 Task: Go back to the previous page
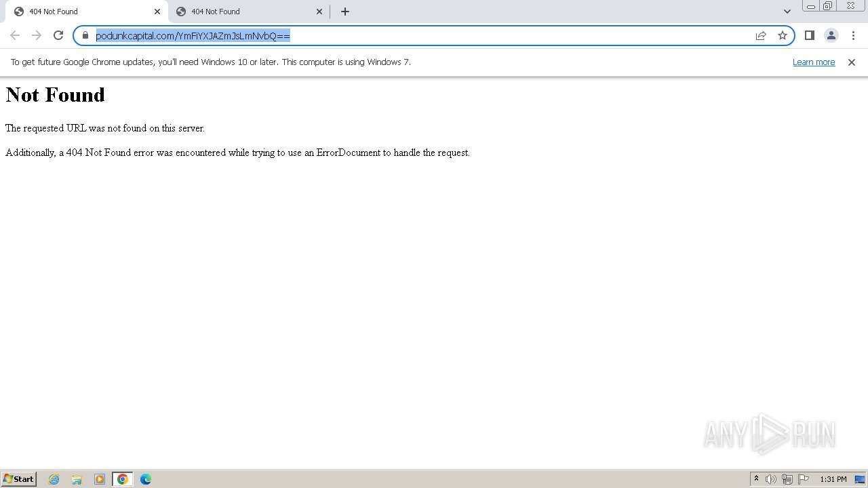15,35
